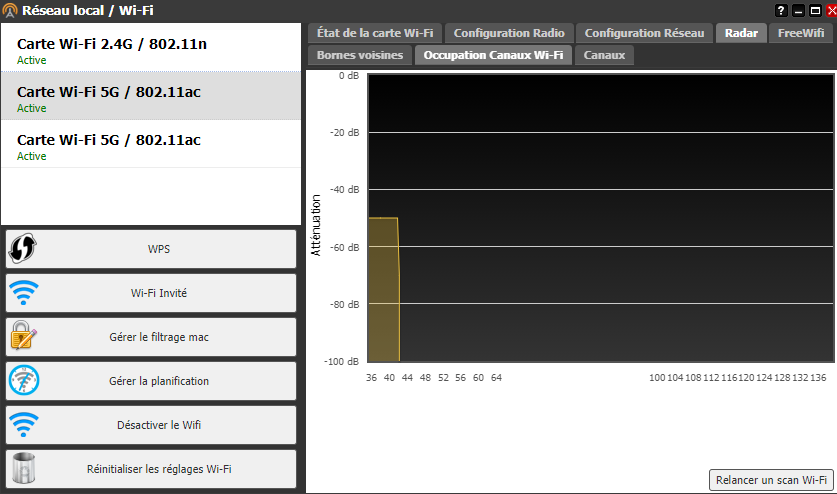Viewport: 837px width, 494px height.
Task: Click Désactiver le Wifi button
Action: [151, 425]
